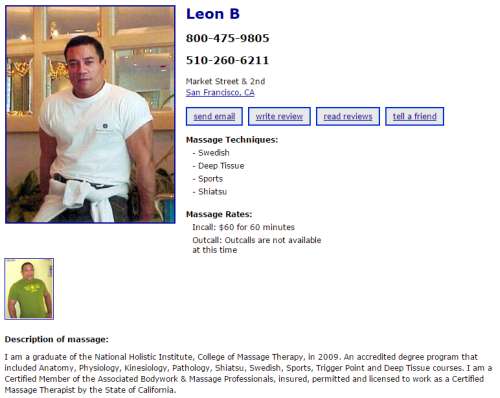This screenshot has height=398, width=500.
Task: Click the Outcalls not available text
Action: click(257, 245)
